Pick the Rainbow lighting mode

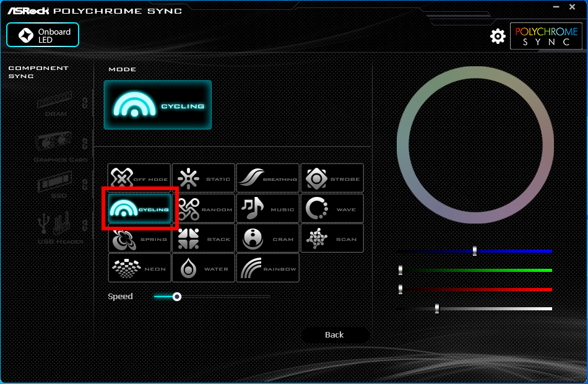coord(268,268)
